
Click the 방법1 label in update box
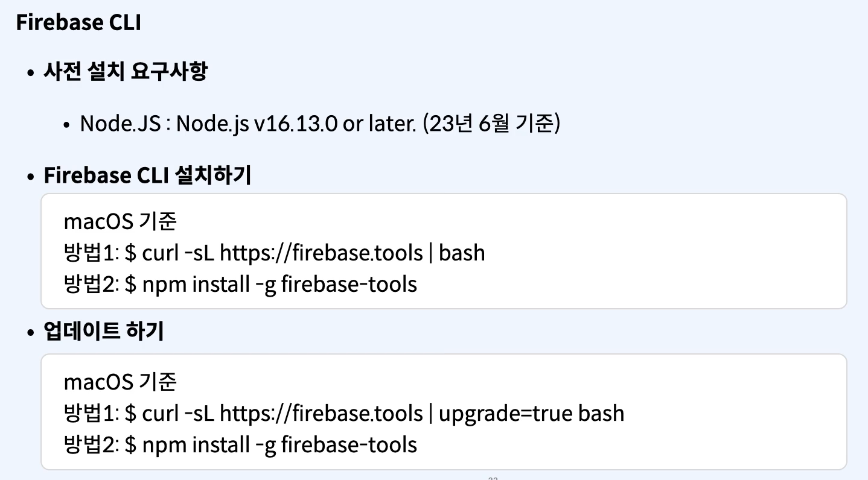91,413
